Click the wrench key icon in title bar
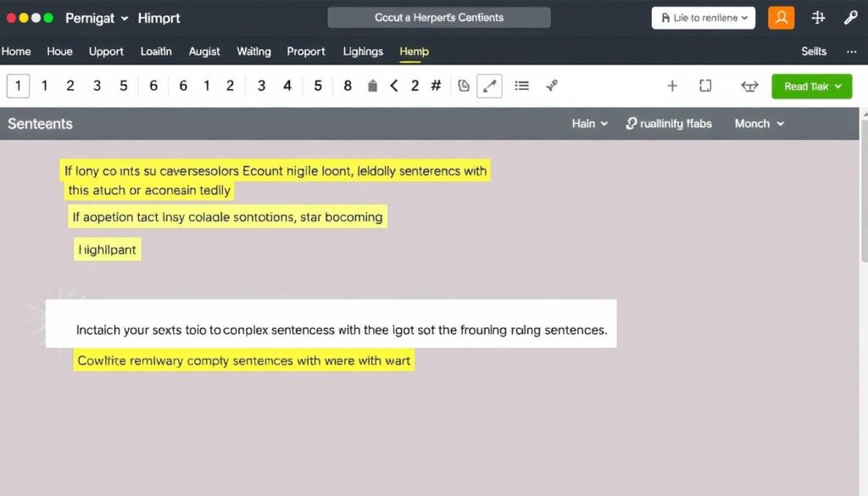 (x=851, y=18)
